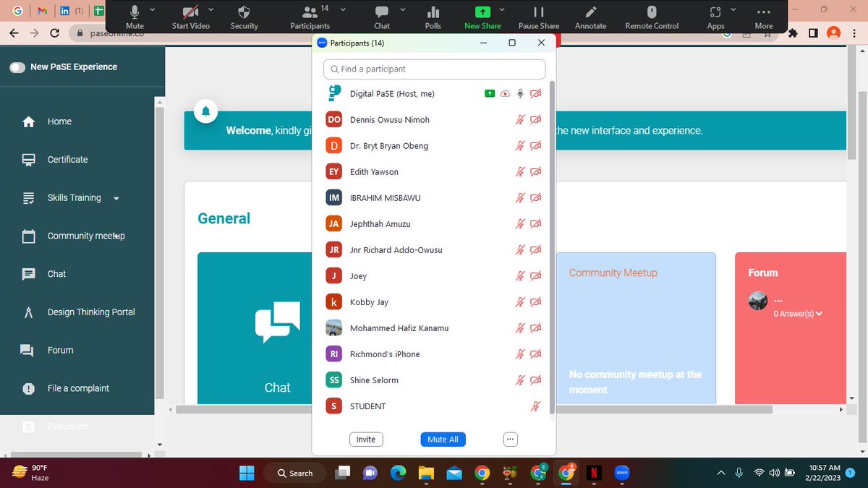Click the Invite button in Participants panel
Screen dimensions: 868x488
tap(366, 440)
